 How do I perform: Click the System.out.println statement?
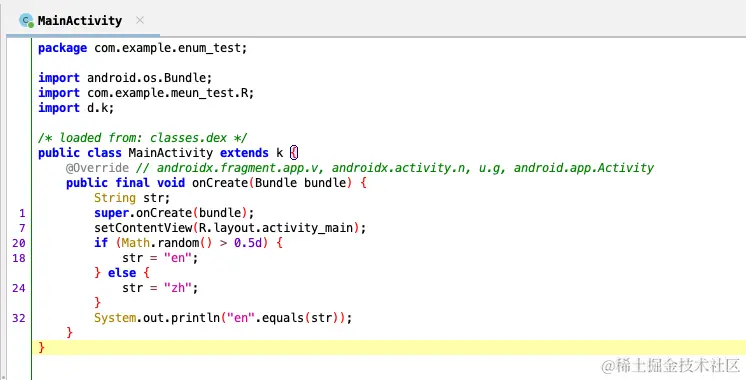(x=223, y=318)
